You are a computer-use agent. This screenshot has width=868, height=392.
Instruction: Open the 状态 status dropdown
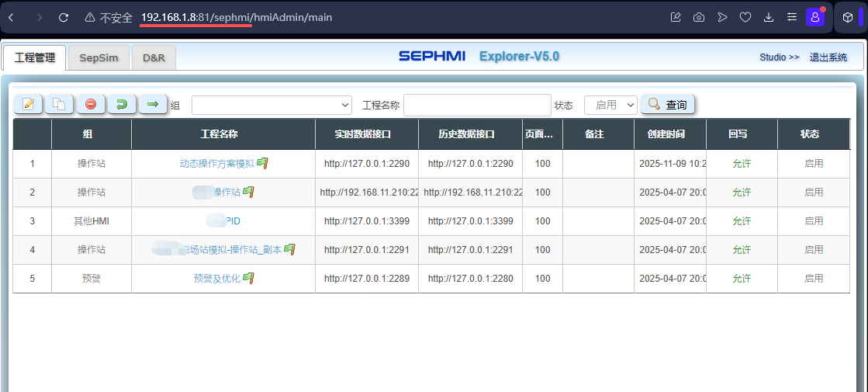610,105
